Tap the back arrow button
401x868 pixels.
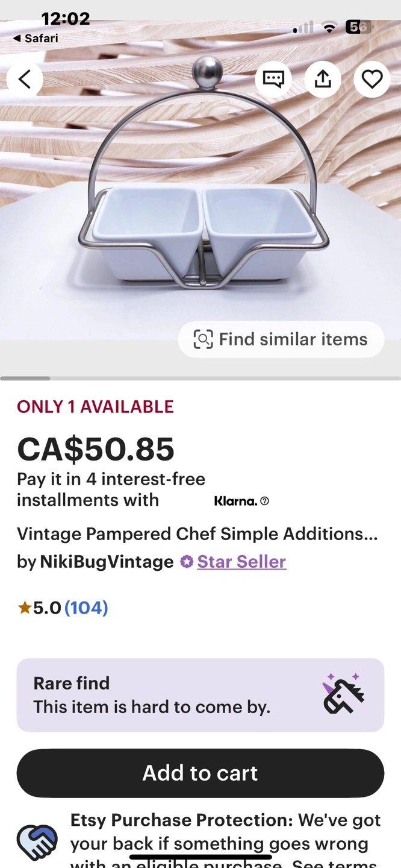[25, 79]
